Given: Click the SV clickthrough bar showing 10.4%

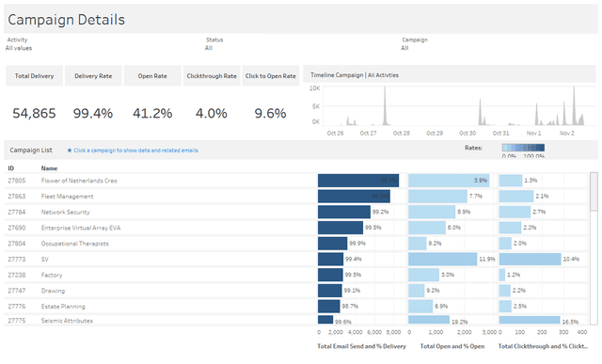Looking at the screenshot, I should [x=530, y=260].
